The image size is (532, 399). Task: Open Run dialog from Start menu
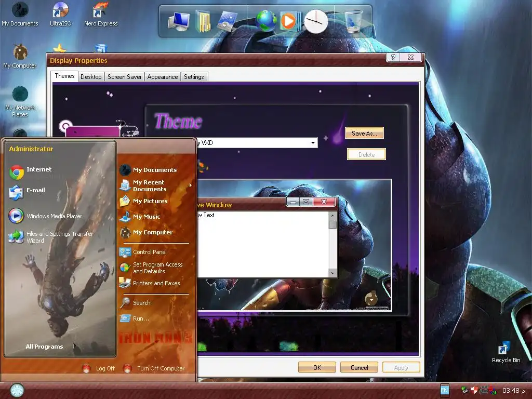click(135, 318)
